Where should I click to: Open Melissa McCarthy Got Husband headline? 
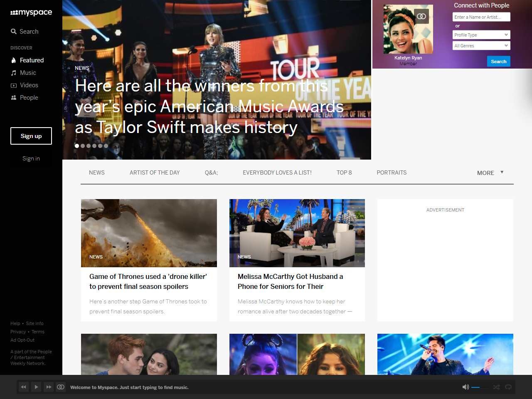coord(291,281)
